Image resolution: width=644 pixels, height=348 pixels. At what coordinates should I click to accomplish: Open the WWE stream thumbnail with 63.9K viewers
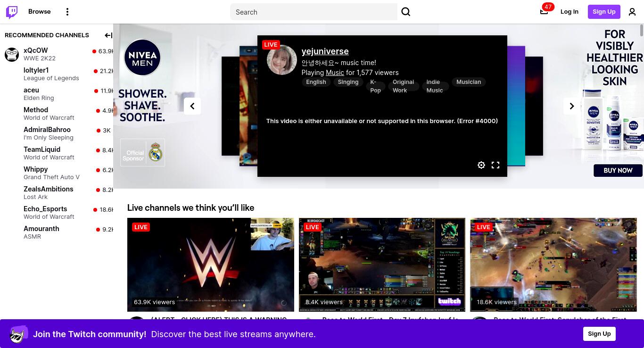tap(211, 265)
